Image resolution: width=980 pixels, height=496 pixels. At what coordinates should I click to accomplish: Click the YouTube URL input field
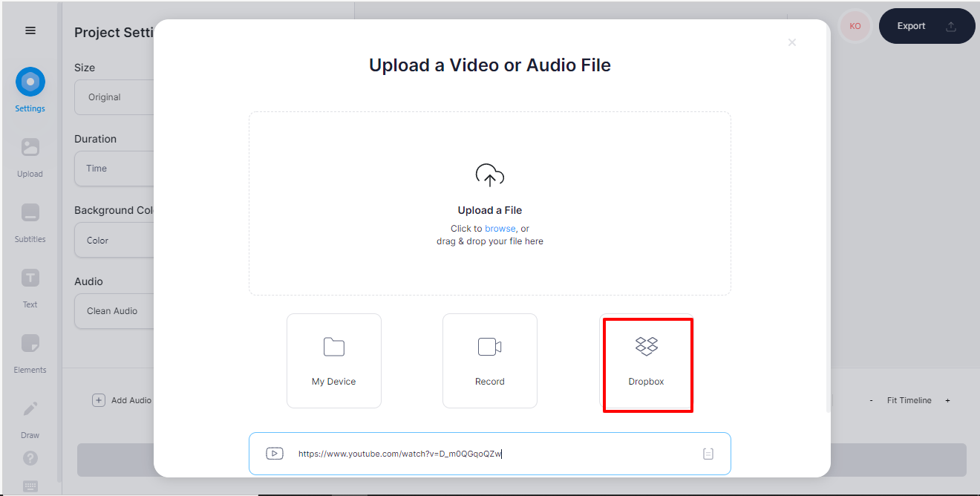(490, 454)
